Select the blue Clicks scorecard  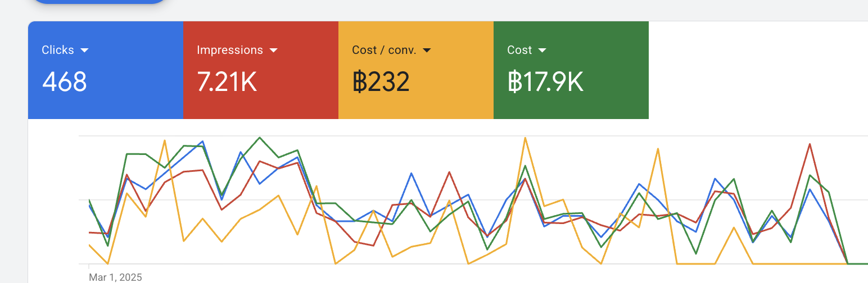(x=106, y=70)
